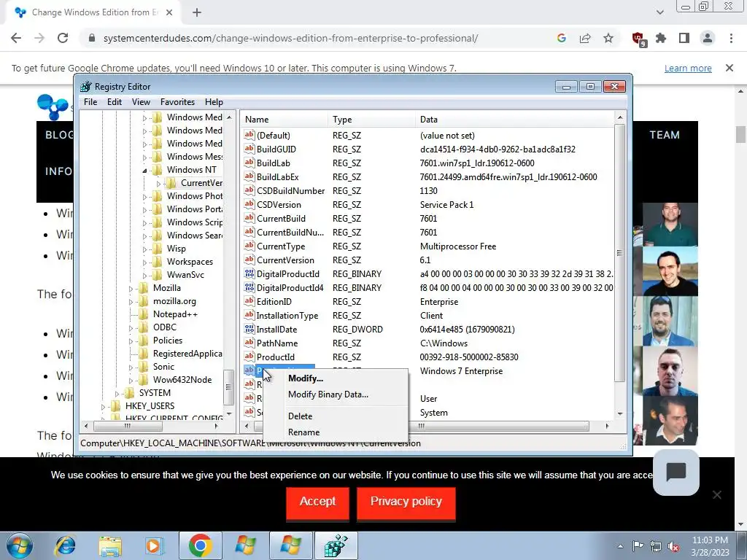
Task: Click the Chrome address bar URL
Action: pyautogui.click(x=290, y=38)
